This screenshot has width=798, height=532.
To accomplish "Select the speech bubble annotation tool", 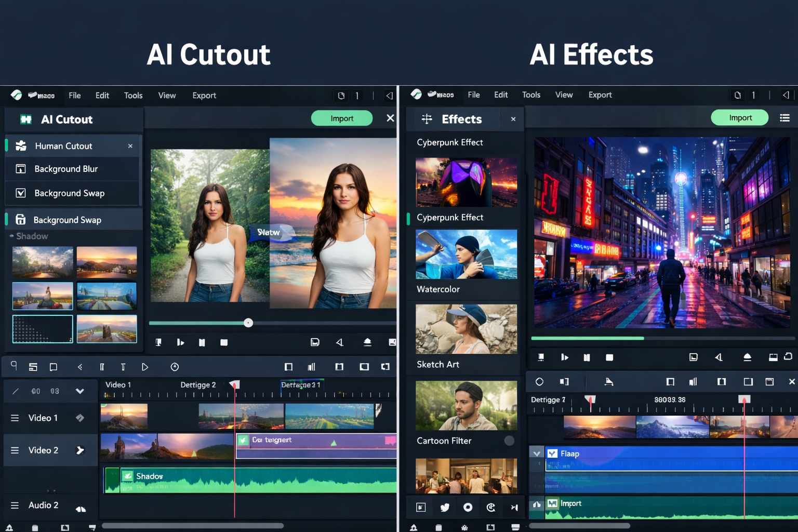I will (x=53, y=366).
